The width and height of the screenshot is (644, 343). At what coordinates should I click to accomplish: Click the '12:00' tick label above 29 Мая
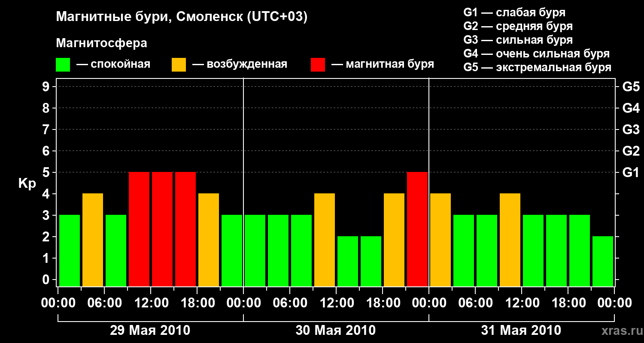pos(151,303)
